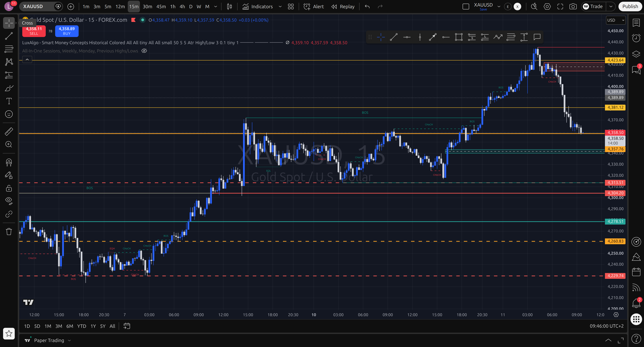
Task: Take a chart snapshot with camera icon
Action: pyautogui.click(x=573, y=7)
